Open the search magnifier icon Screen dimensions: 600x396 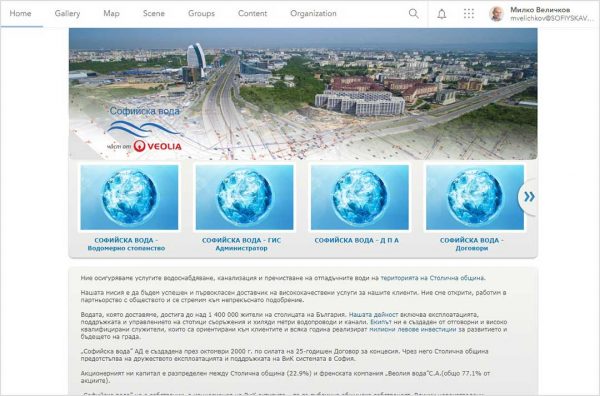(x=413, y=13)
